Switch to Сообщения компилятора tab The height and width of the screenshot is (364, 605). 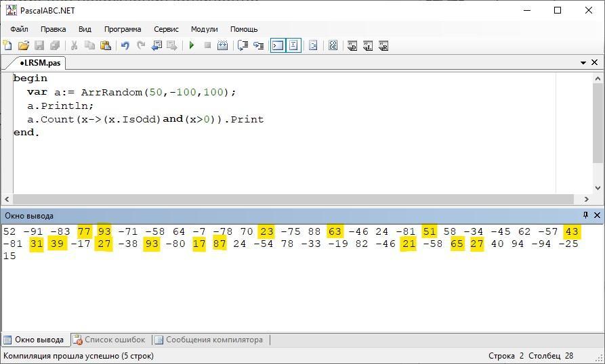point(209,340)
